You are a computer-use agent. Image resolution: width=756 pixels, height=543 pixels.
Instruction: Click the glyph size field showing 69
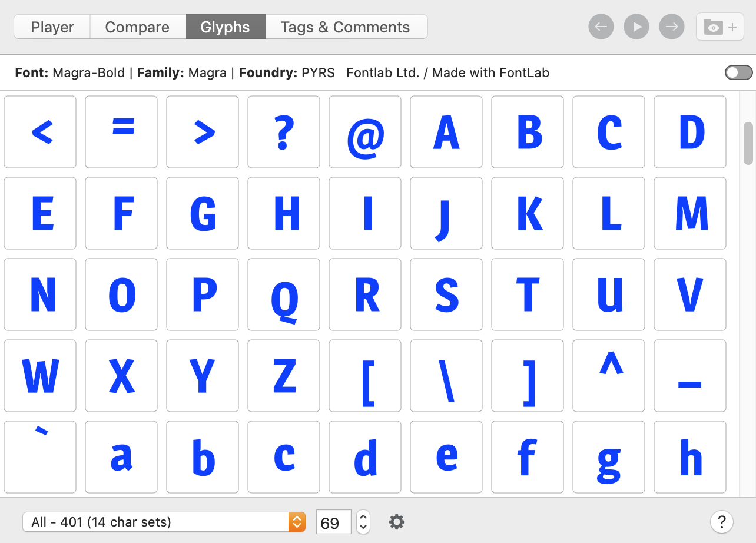333,522
